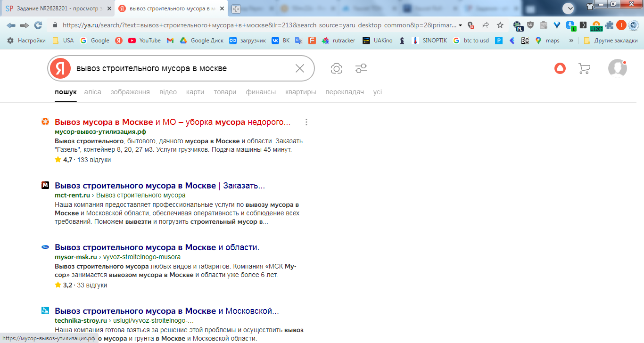Open uBlock Origin shield extension
This screenshot has height=343, width=644.
[530, 25]
